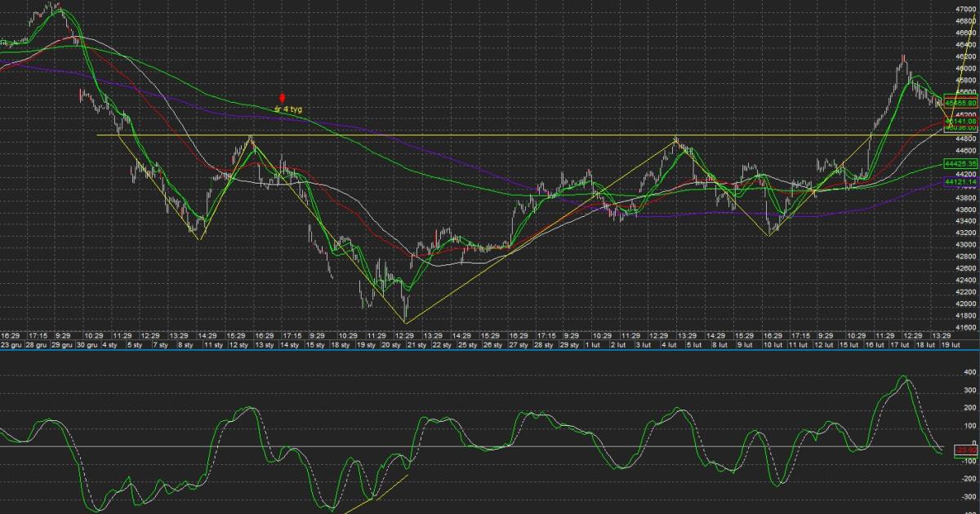Image resolution: width=980 pixels, height=514 pixels.
Task: Select the '21 sty' date label
Action: click(416, 368)
